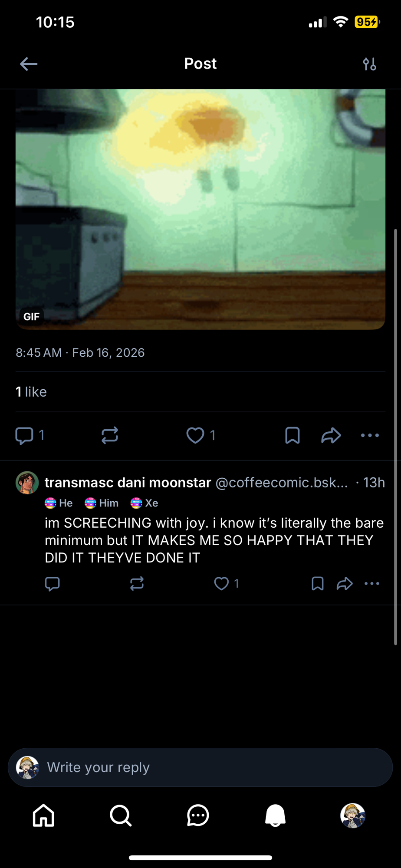Open main post more options menu

coord(370,435)
